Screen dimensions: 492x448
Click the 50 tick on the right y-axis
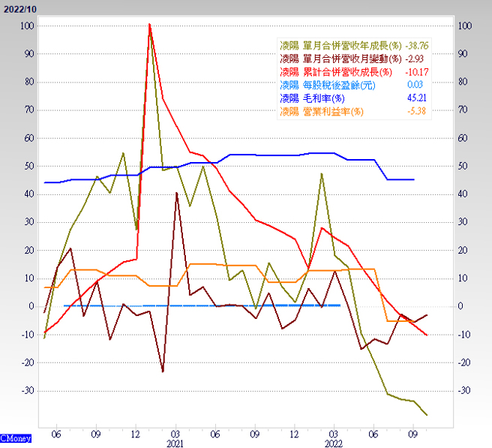[464, 166]
